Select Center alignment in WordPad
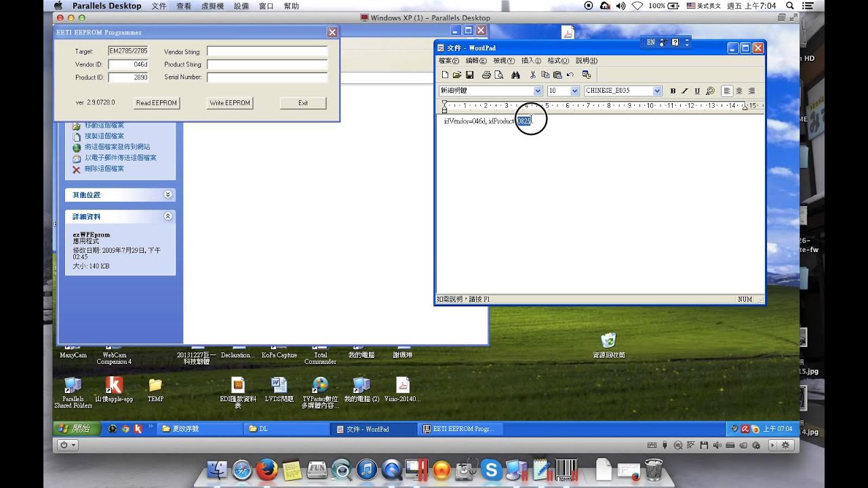Image resolution: width=868 pixels, height=488 pixels. click(x=739, y=91)
